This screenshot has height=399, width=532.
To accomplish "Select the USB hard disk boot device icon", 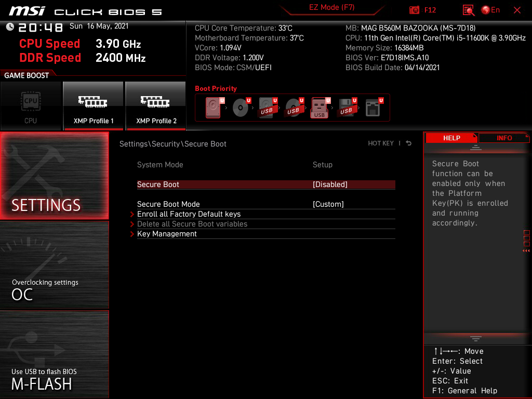I will [x=268, y=108].
